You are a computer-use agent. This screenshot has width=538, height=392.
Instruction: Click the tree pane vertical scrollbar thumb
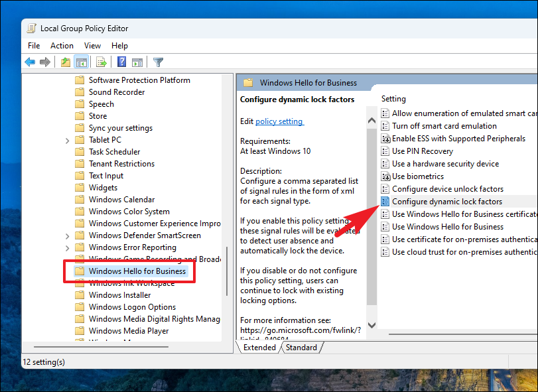227,271
